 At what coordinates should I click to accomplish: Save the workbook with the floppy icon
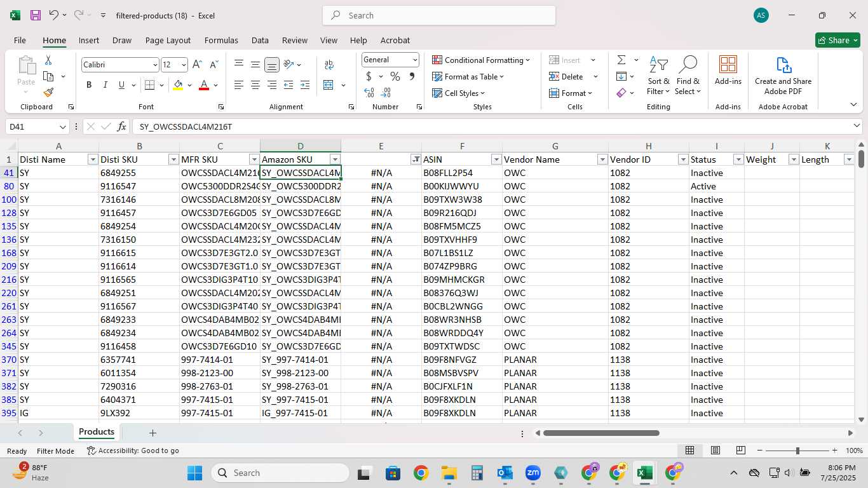[36, 15]
